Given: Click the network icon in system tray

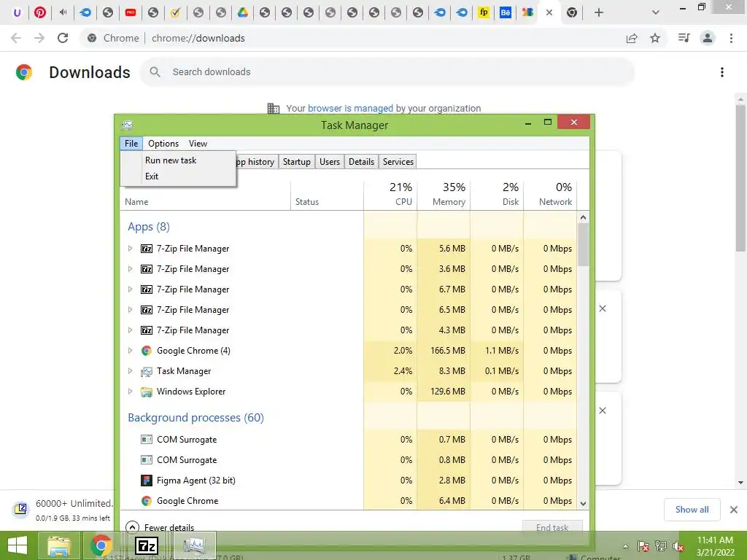Looking at the screenshot, I should tap(661, 546).
